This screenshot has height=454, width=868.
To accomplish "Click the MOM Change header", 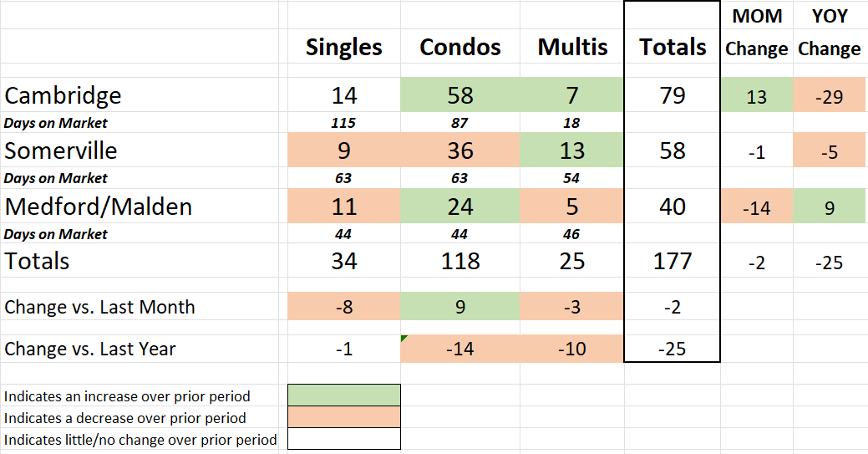I will (756, 33).
